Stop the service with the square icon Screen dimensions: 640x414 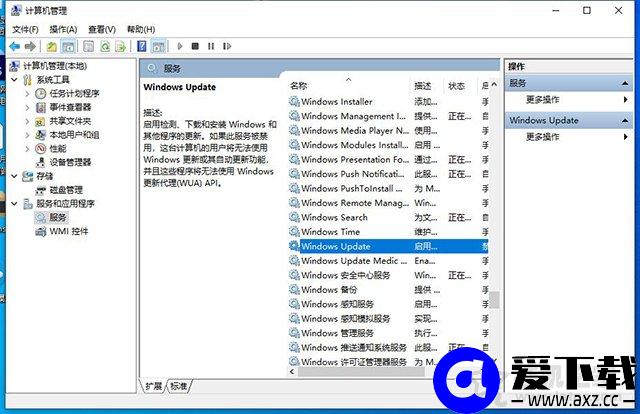(x=195, y=46)
